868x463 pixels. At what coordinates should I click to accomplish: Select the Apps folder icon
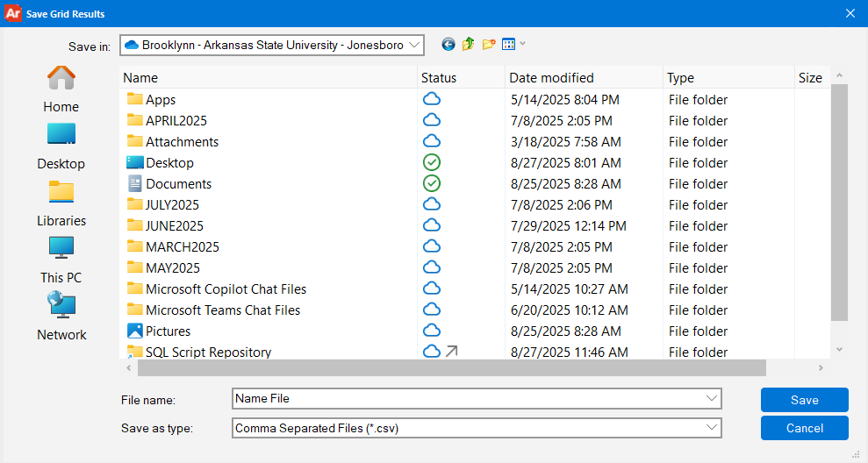134,99
